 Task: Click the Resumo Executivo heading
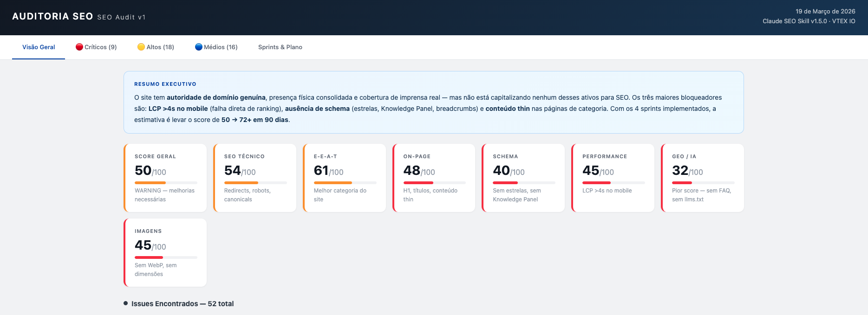[165, 84]
